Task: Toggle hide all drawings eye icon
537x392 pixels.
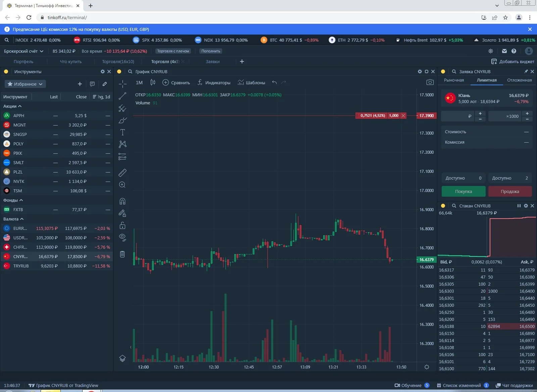Action: click(x=123, y=237)
